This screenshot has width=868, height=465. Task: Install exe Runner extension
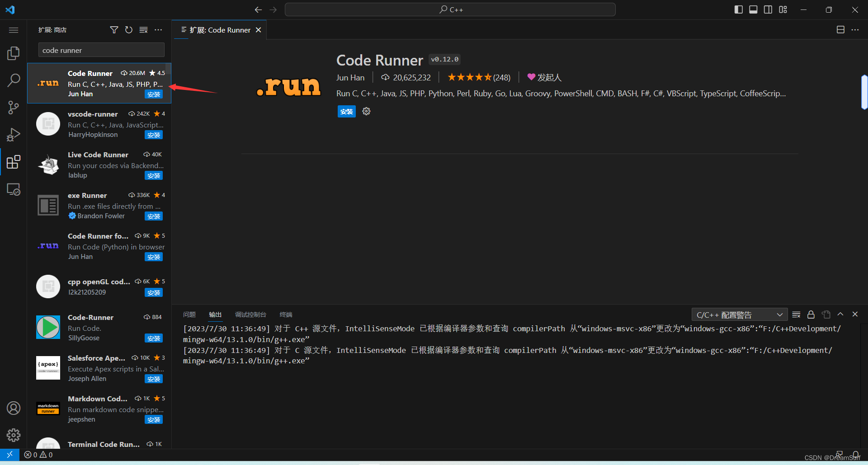[154, 216]
